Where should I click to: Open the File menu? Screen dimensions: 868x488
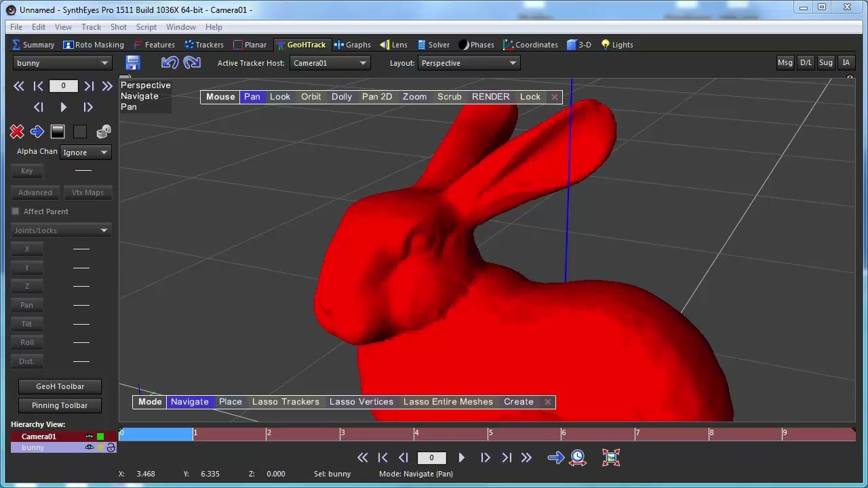click(x=16, y=27)
